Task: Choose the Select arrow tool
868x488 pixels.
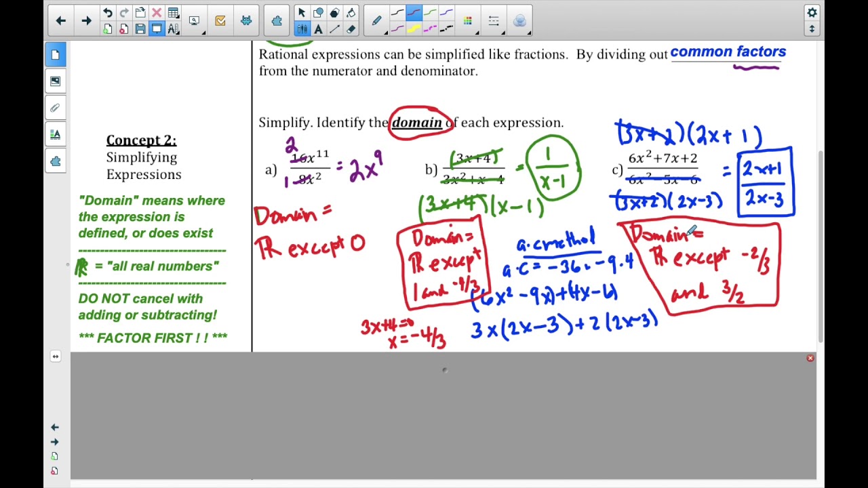Action: (x=302, y=13)
